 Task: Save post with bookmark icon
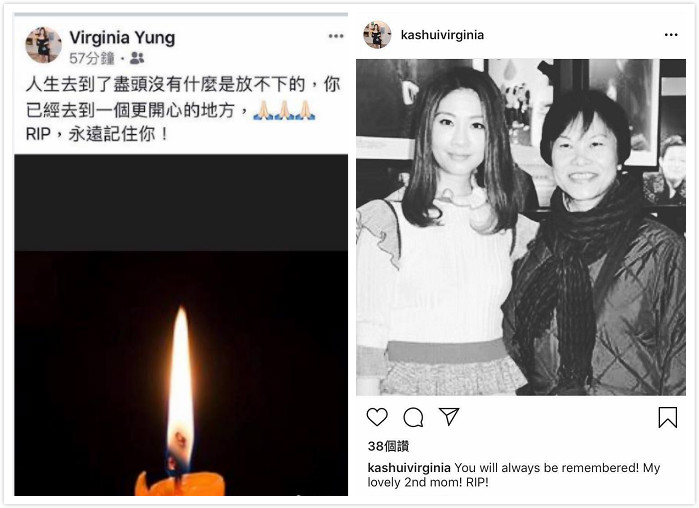click(668, 418)
